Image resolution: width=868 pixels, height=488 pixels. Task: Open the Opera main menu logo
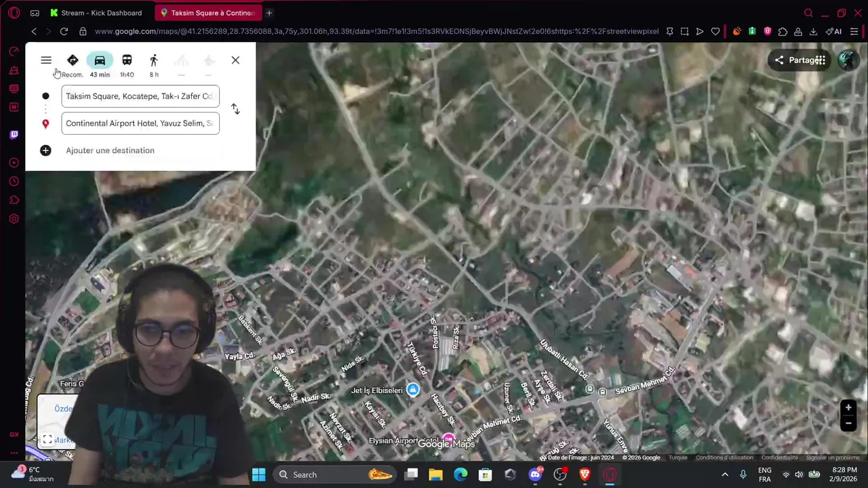[14, 13]
